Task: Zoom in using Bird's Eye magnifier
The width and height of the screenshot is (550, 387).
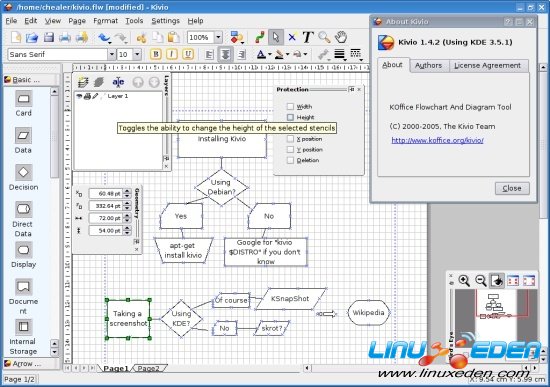Action: tap(464, 281)
